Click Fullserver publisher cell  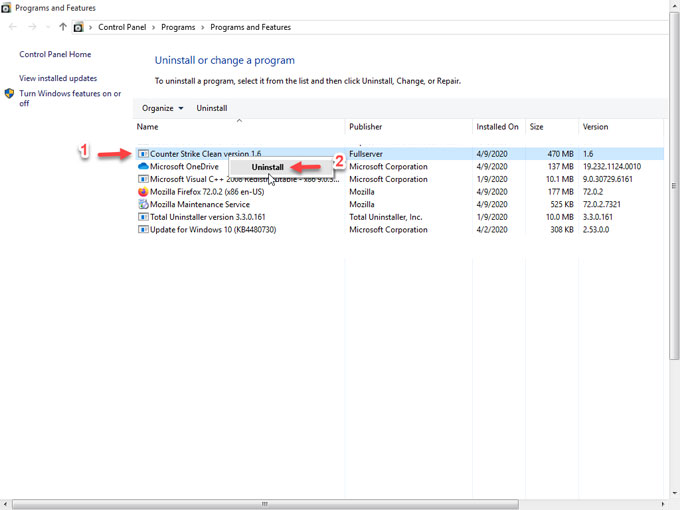point(366,154)
